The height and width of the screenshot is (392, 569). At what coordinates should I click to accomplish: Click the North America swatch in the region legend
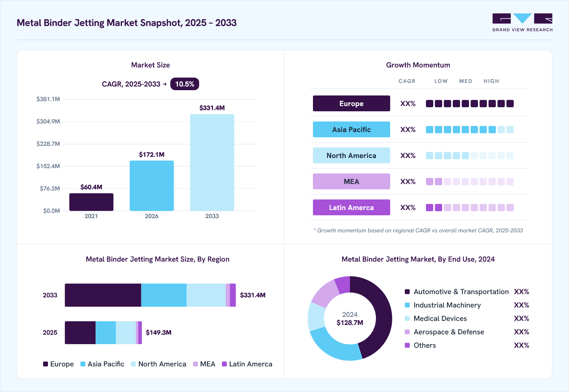[x=133, y=364]
